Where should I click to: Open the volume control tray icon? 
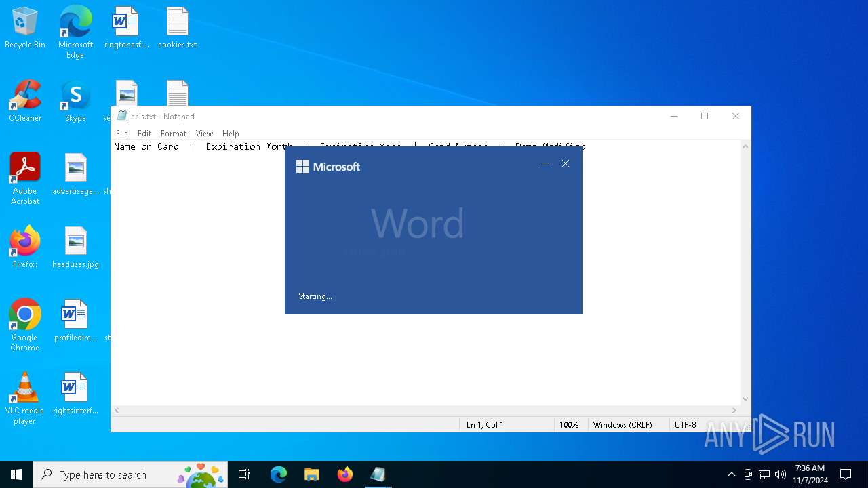(781, 474)
